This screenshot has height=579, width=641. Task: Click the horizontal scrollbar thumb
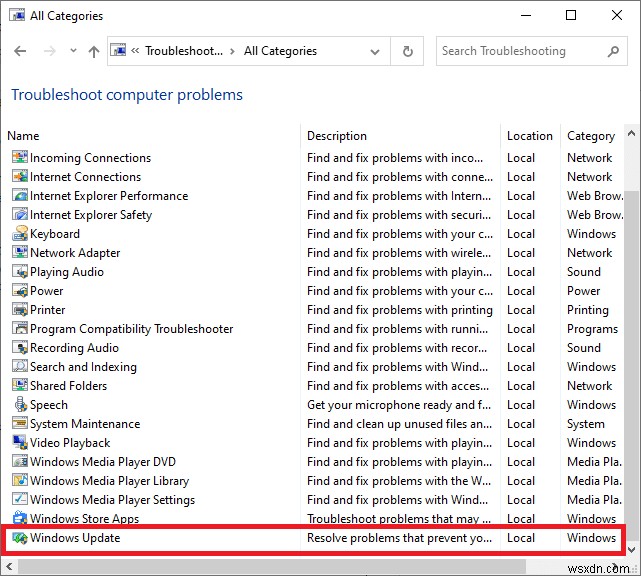coord(271,566)
